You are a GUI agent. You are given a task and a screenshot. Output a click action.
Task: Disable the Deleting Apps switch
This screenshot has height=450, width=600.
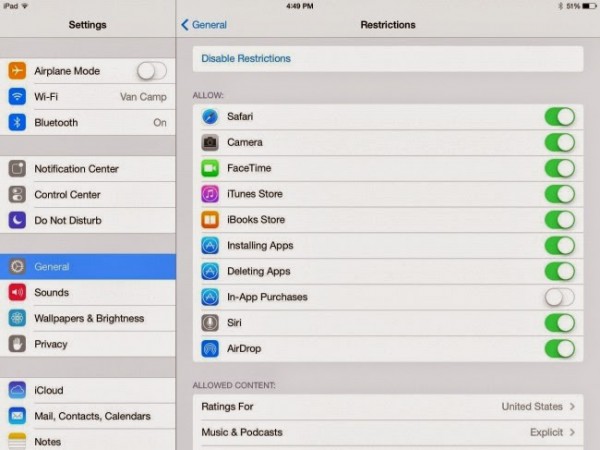tap(560, 271)
